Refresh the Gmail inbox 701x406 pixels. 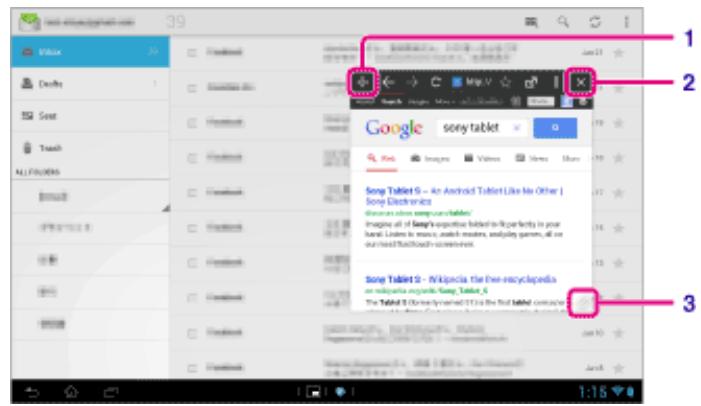pos(595,22)
